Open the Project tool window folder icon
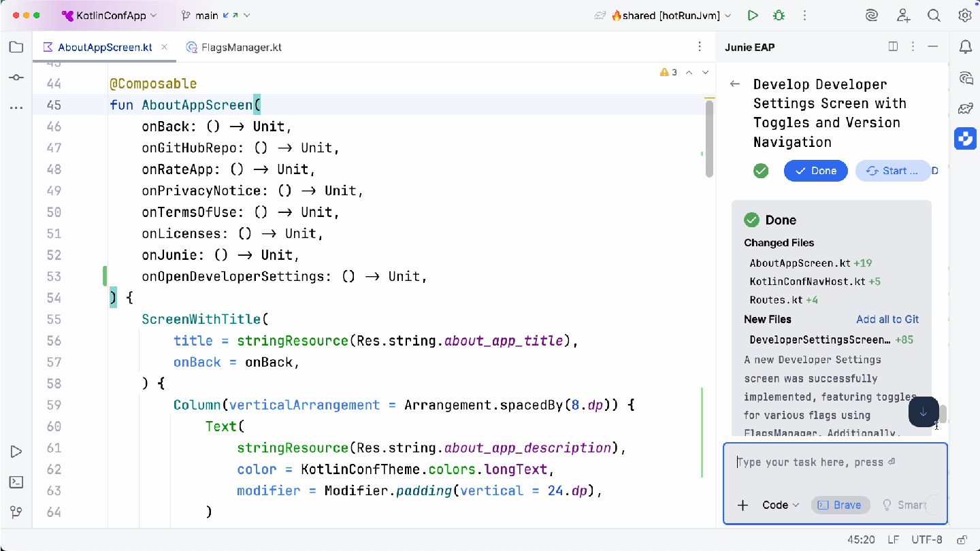 point(16,47)
